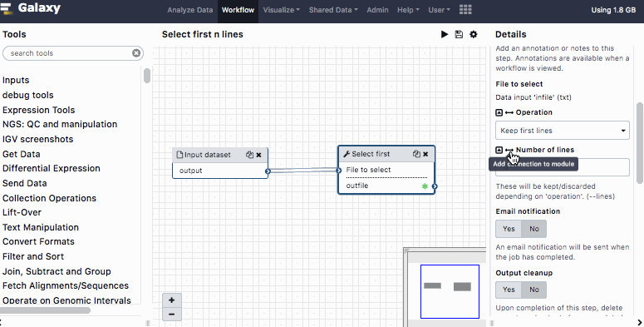Click Input dataset output connector terminal
This screenshot has height=327, width=644.
coord(268,171)
